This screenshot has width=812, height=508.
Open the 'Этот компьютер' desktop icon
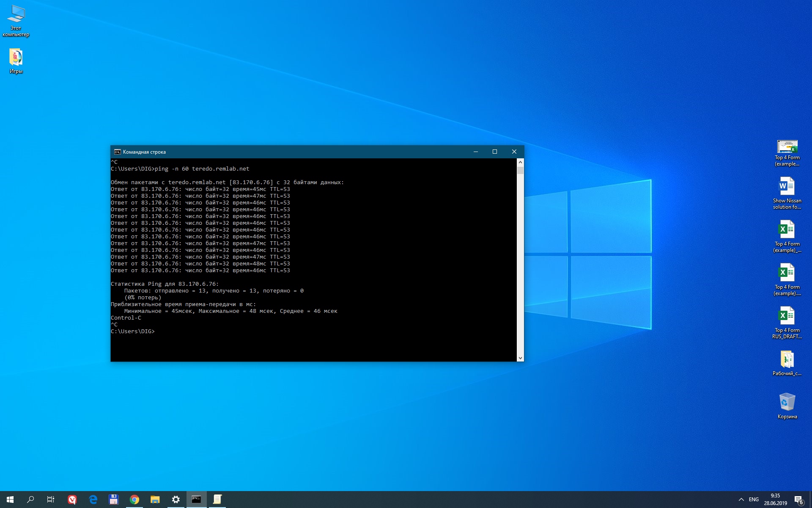(16, 21)
